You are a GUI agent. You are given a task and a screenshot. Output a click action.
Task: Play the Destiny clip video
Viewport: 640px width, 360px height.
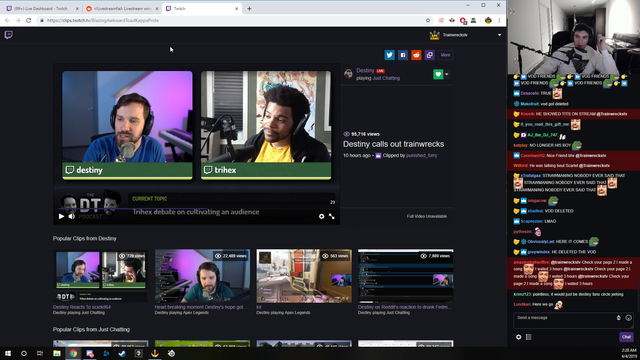[61, 216]
